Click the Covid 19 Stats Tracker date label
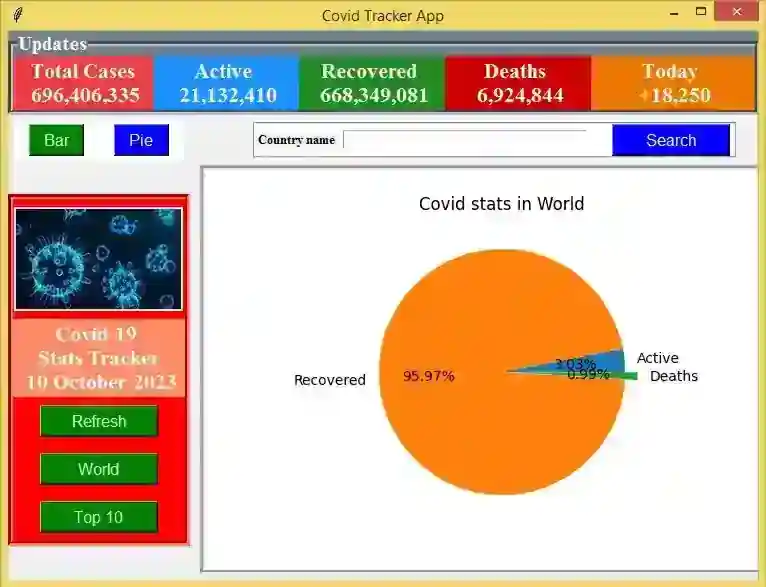 [99, 358]
